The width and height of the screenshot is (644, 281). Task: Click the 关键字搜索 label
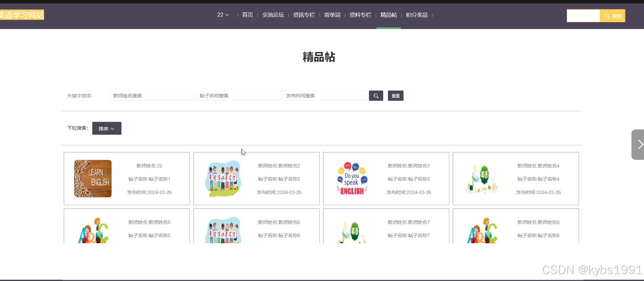tap(80, 96)
